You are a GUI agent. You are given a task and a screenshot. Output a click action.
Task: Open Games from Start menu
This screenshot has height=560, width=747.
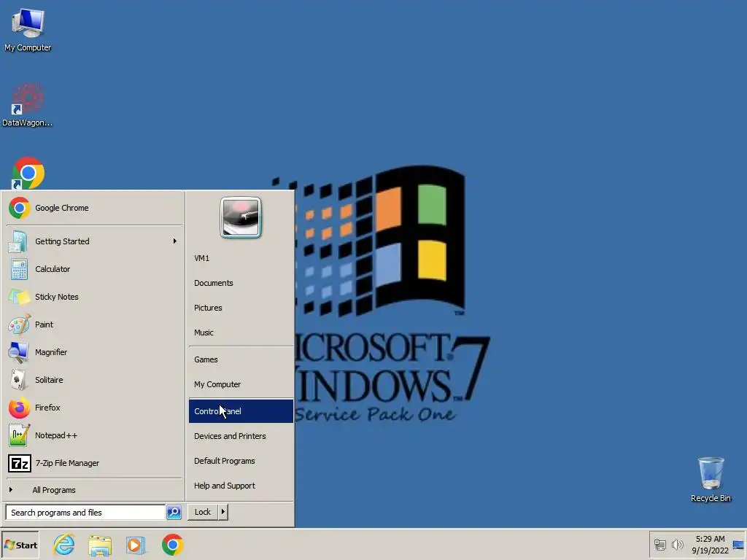[241, 359]
